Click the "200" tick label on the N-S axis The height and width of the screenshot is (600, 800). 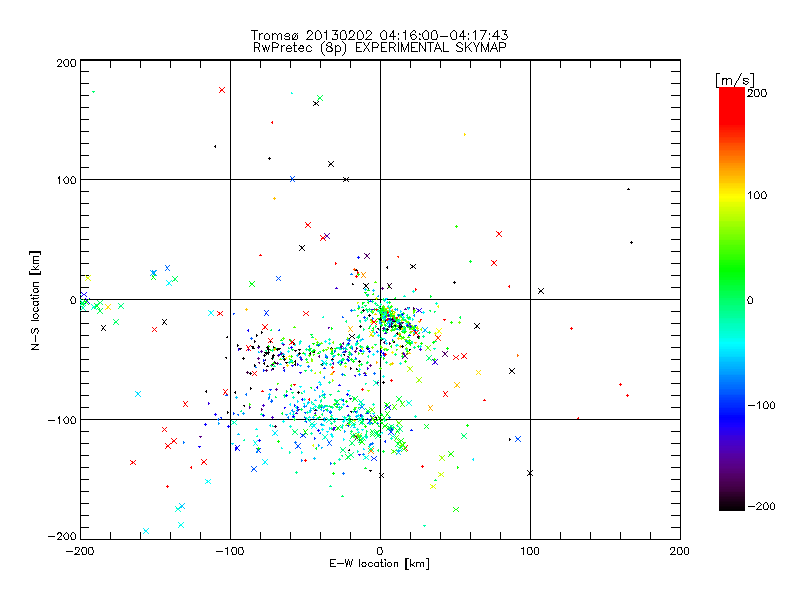click(x=66, y=63)
